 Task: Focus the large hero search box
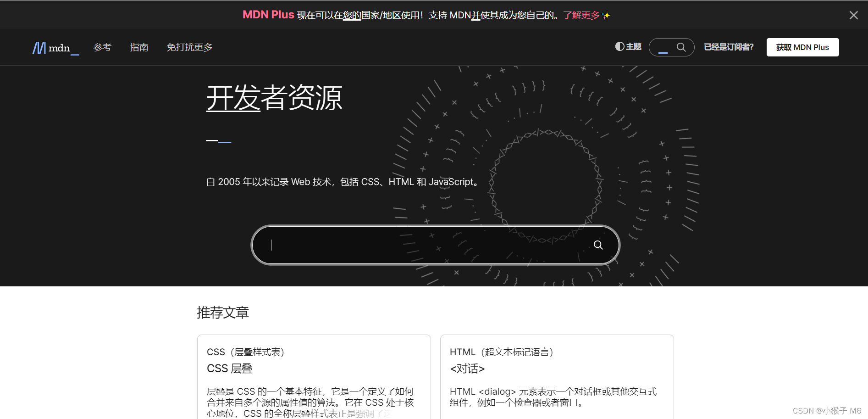point(436,245)
